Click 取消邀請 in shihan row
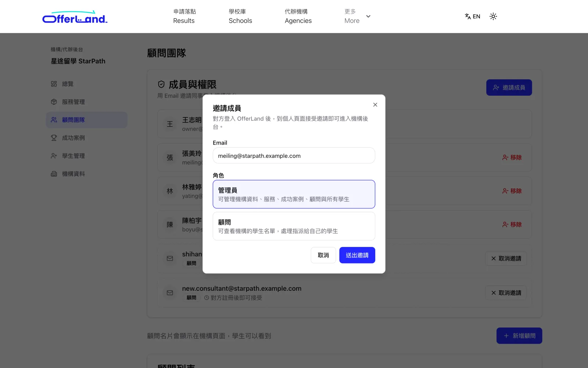 (506, 259)
